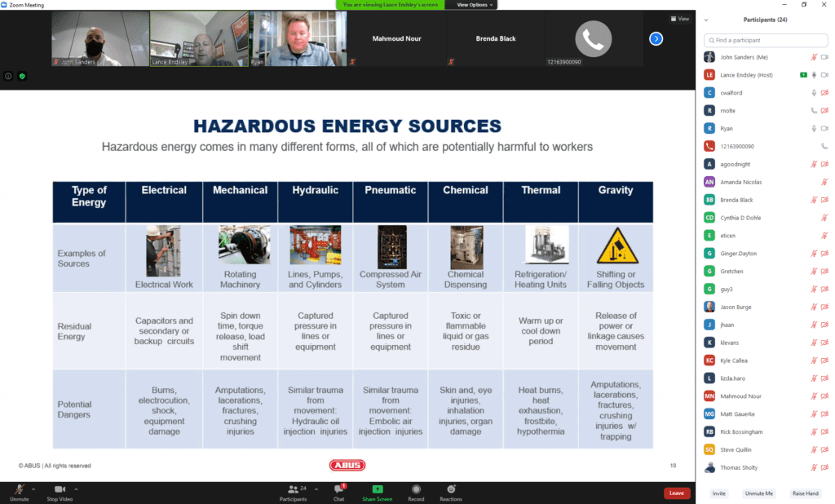Expand audio options caret beside Unmute
The width and height of the screenshot is (835, 504).
(33, 489)
